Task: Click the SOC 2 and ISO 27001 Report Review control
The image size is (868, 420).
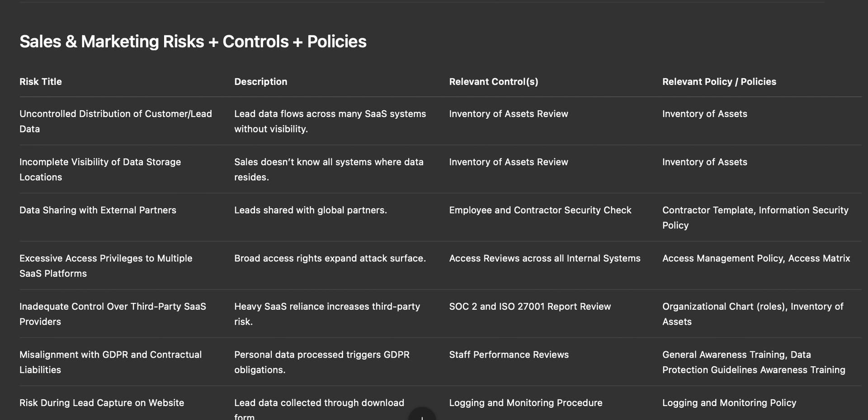Action: [x=529, y=307]
